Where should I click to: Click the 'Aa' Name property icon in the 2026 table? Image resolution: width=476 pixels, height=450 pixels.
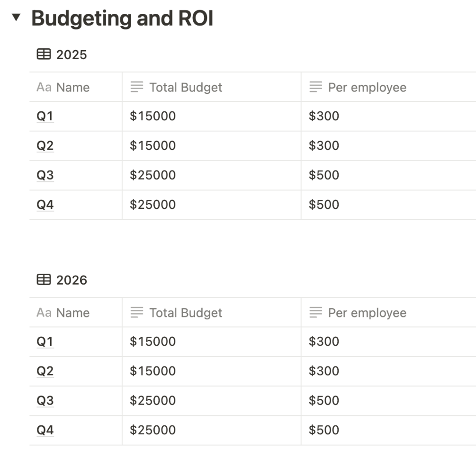(x=44, y=313)
